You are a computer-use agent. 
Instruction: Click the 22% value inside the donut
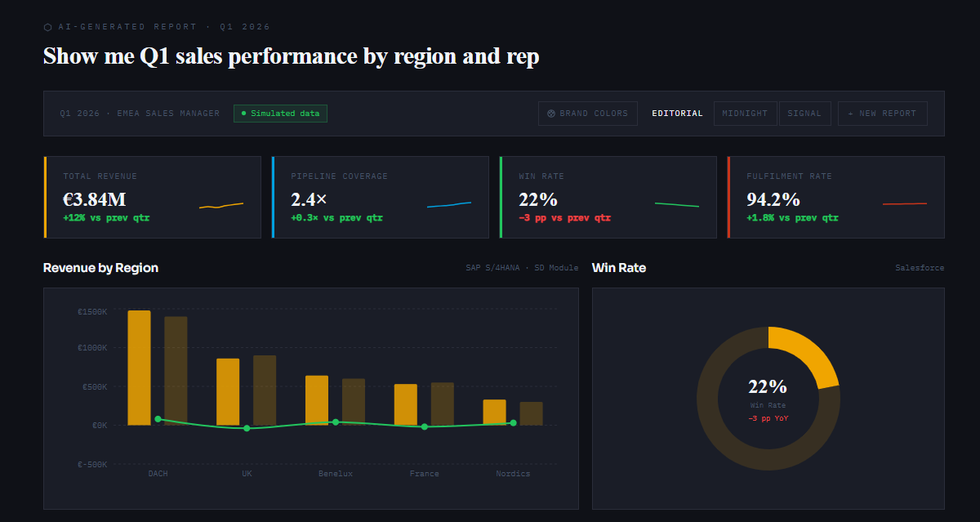(x=768, y=386)
